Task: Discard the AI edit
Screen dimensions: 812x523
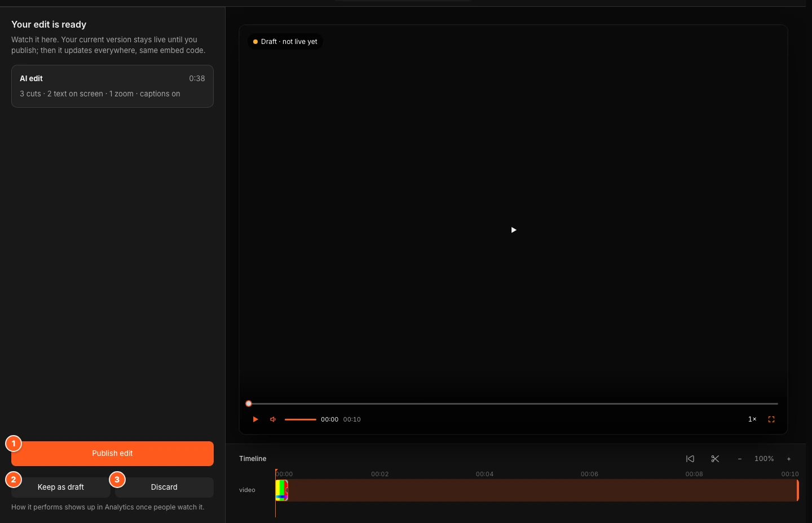Action: click(x=164, y=487)
